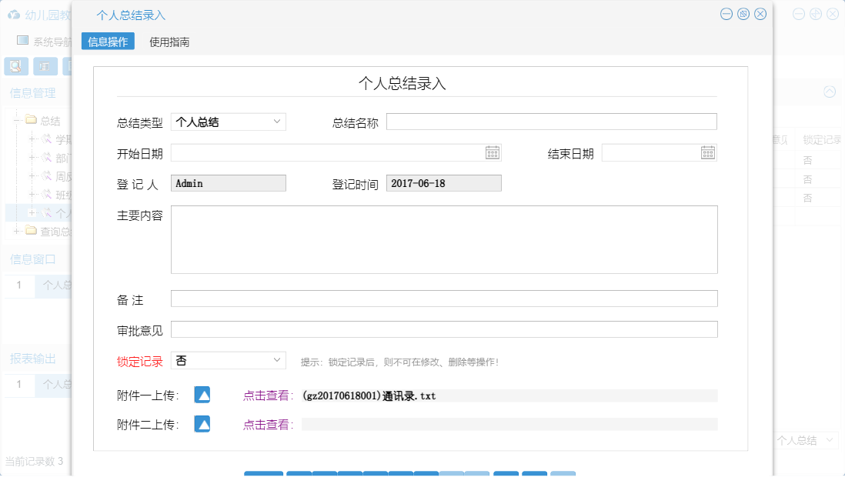The width and height of the screenshot is (845, 504).
Task: Switch to the 信息操作 tab
Action: pyautogui.click(x=108, y=41)
